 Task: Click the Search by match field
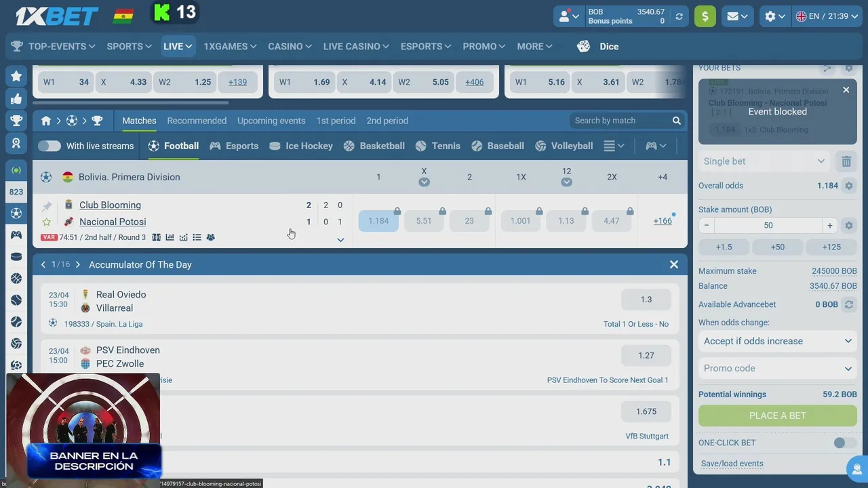click(620, 121)
